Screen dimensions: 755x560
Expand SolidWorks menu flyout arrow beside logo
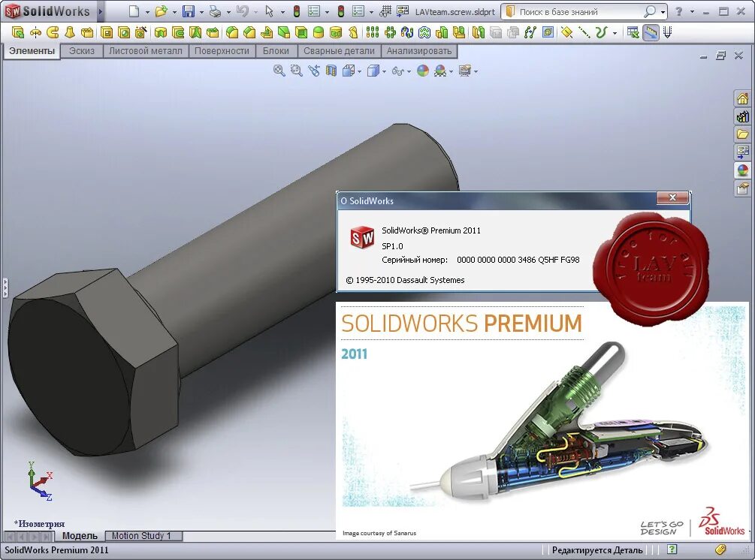click(100, 11)
